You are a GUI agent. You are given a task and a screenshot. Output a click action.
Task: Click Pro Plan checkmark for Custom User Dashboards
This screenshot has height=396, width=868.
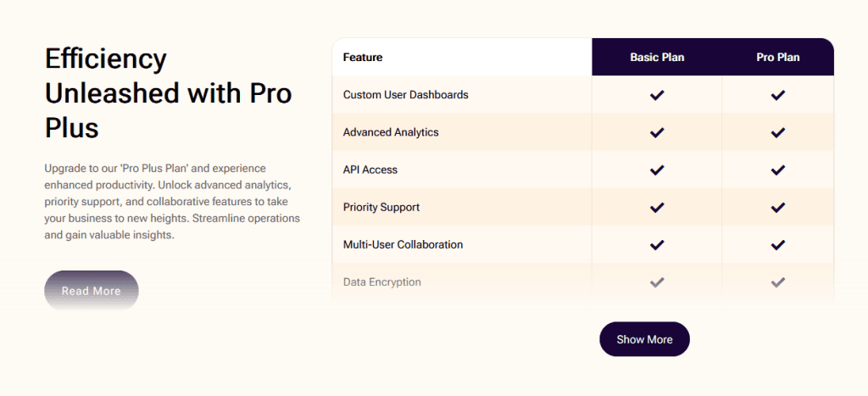coord(778,95)
